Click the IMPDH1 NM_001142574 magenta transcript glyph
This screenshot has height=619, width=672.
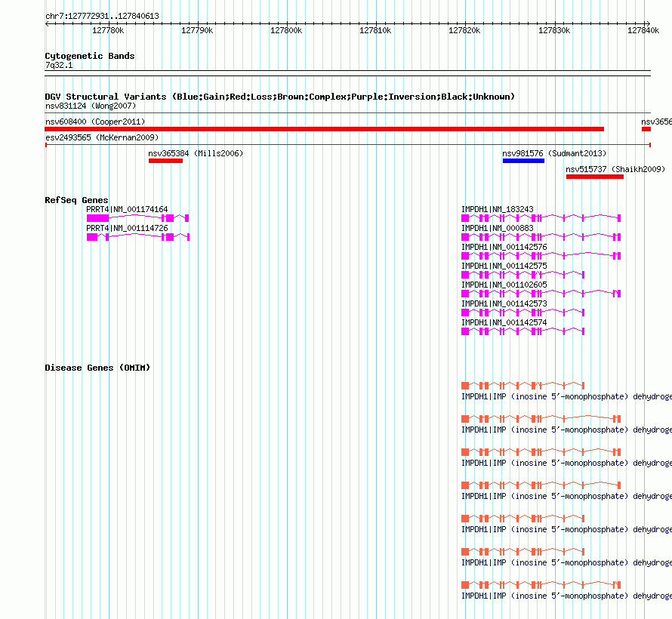522,331
